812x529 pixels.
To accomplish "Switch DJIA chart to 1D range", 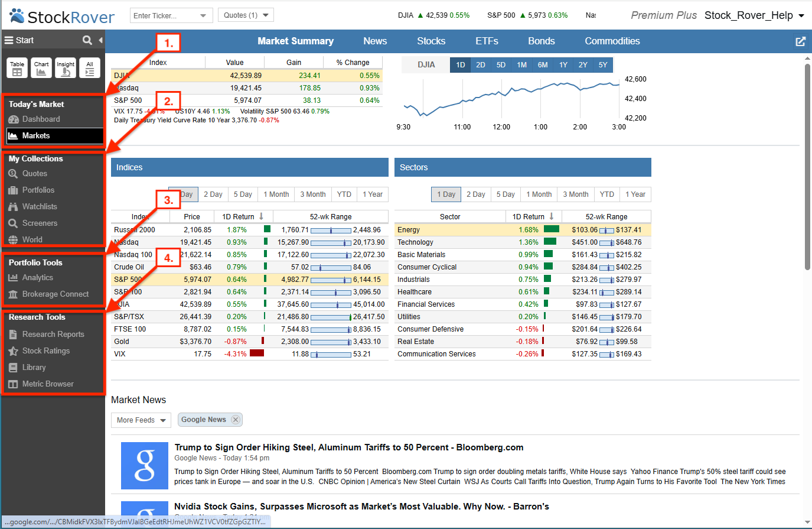I will tap(461, 65).
